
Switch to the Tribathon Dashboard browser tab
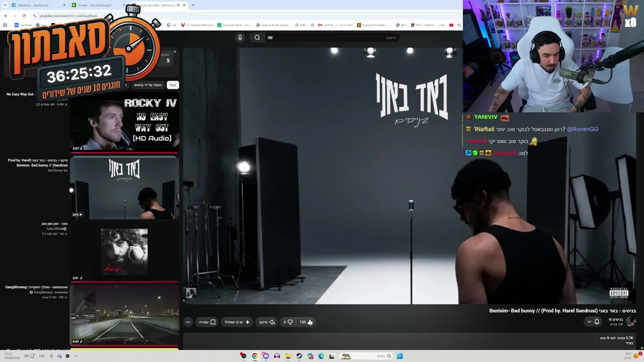[34, 5]
